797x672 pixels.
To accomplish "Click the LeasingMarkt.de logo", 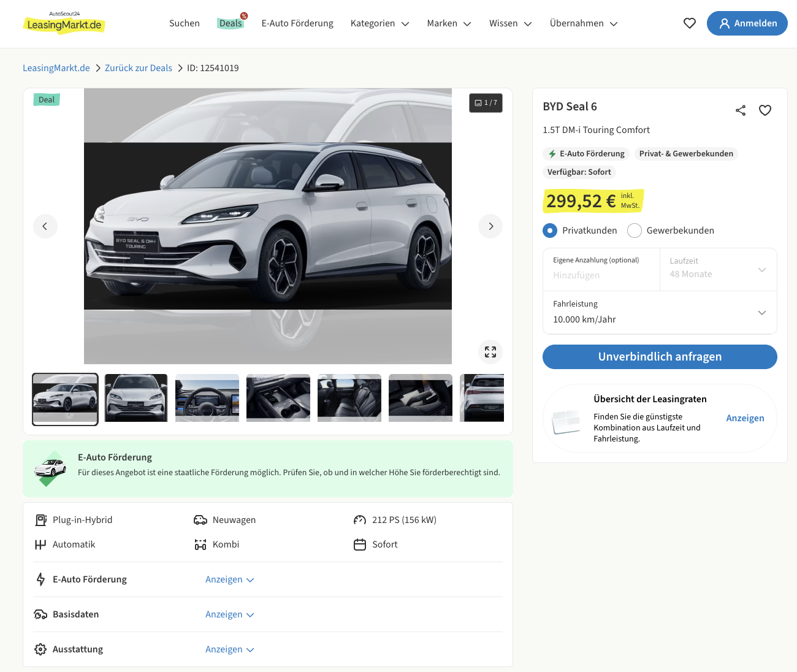I will point(64,23).
